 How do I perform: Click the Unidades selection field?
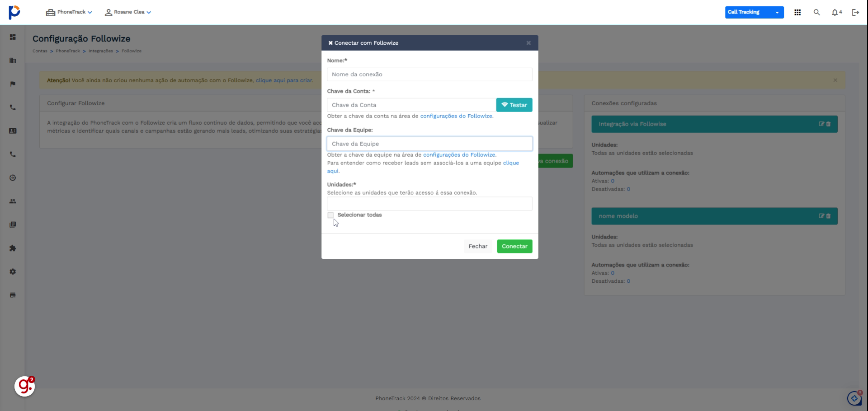pyautogui.click(x=429, y=204)
